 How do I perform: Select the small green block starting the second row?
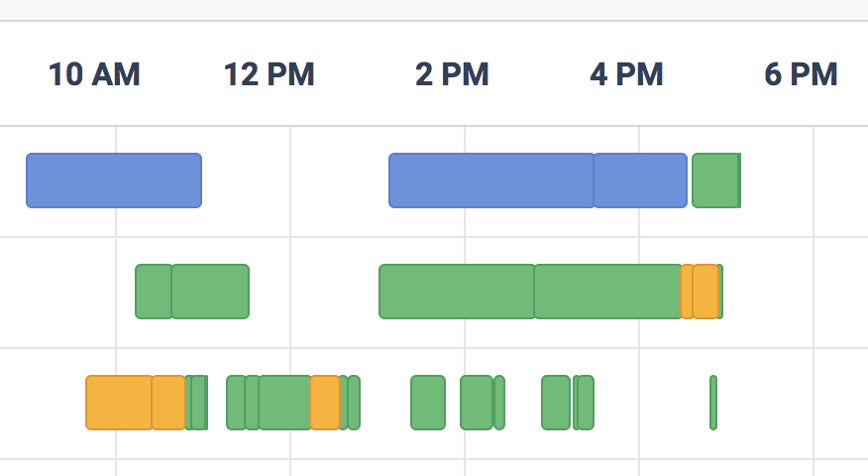[154, 292]
